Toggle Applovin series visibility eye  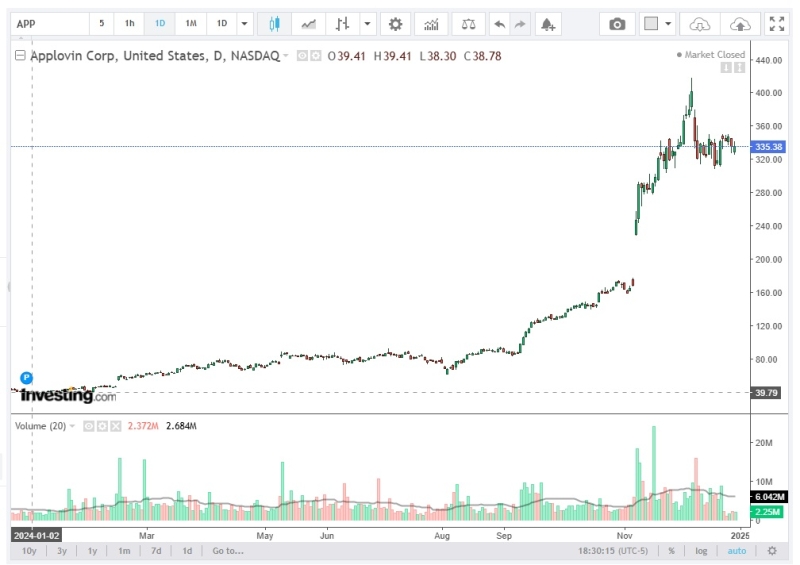click(x=302, y=56)
